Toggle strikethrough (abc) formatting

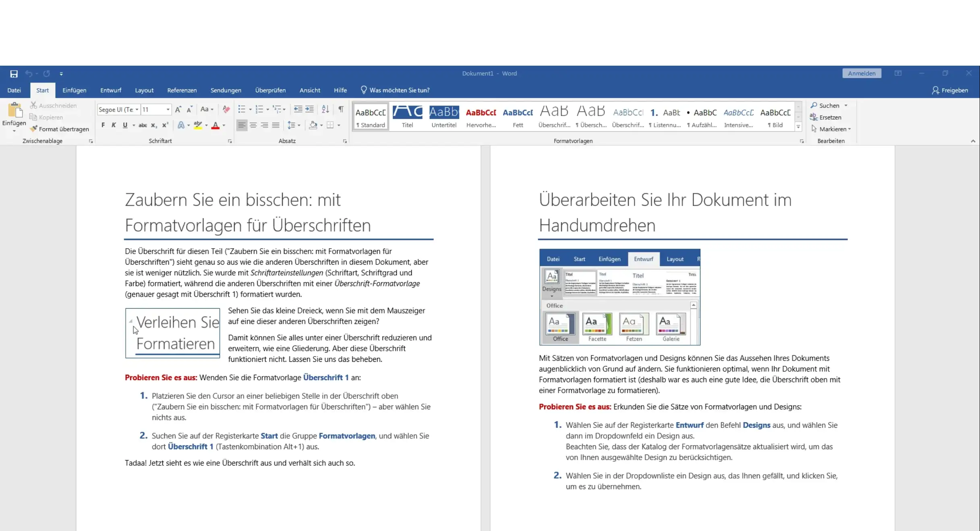(x=143, y=125)
